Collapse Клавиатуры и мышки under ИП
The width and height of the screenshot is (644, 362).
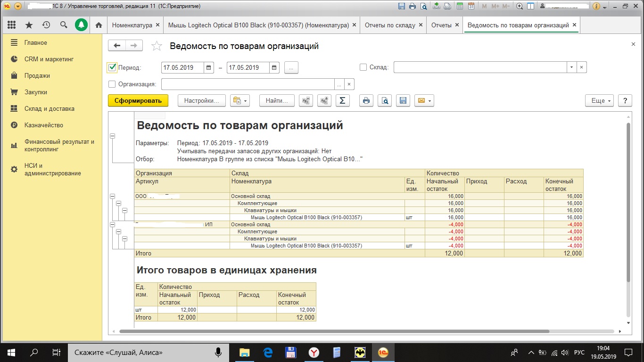[x=124, y=239]
